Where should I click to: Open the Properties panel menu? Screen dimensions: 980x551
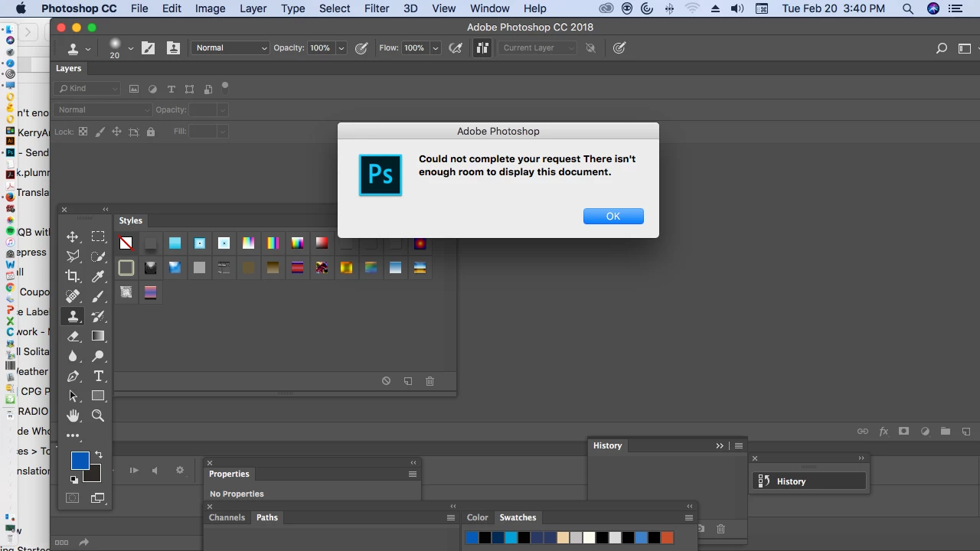[413, 474]
